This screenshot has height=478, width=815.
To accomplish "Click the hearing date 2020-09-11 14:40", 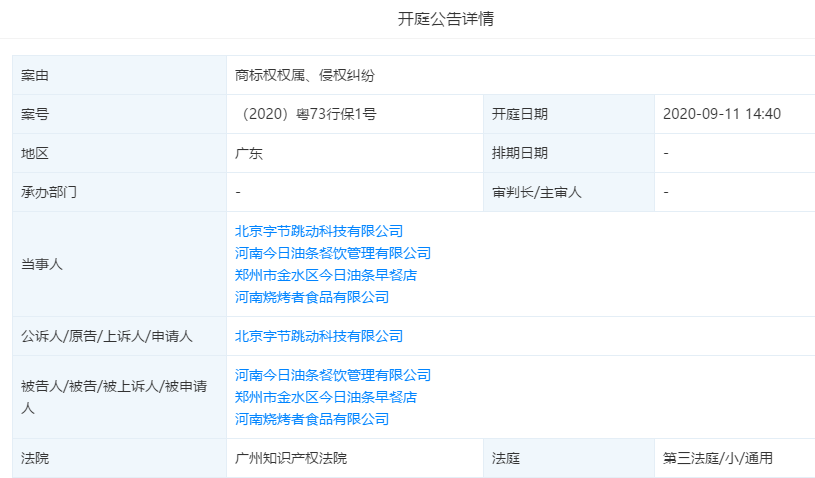I will click(721, 114).
